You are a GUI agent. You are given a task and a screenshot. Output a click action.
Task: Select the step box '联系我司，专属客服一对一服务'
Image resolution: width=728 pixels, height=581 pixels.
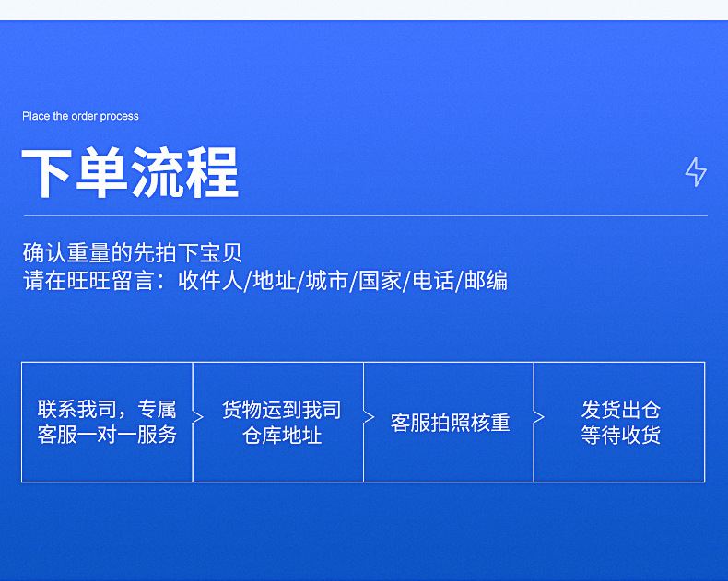pos(107,422)
